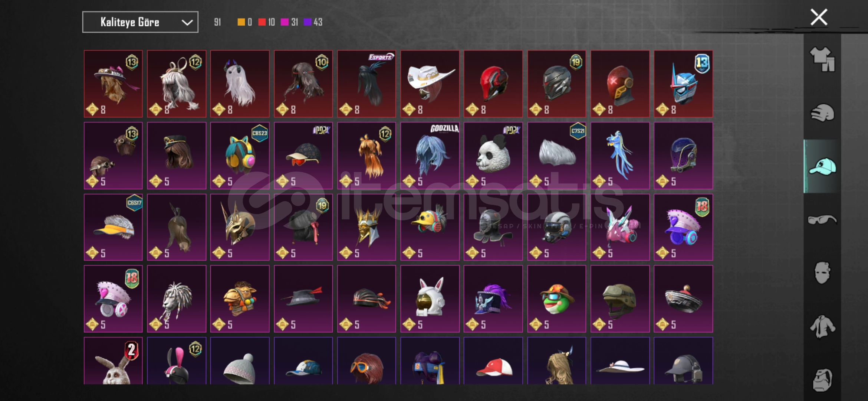Open the sunglasses category icon
The width and height of the screenshot is (868, 401).
[822, 220]
